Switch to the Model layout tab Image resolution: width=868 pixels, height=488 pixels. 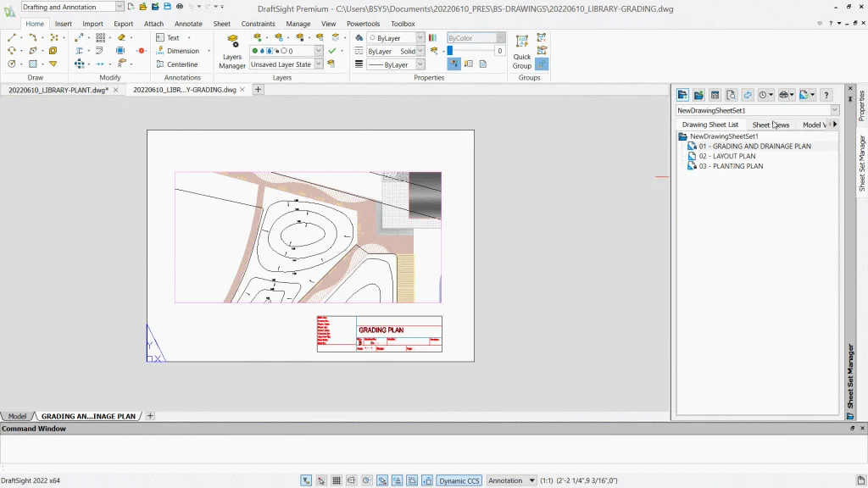point(17,416)
